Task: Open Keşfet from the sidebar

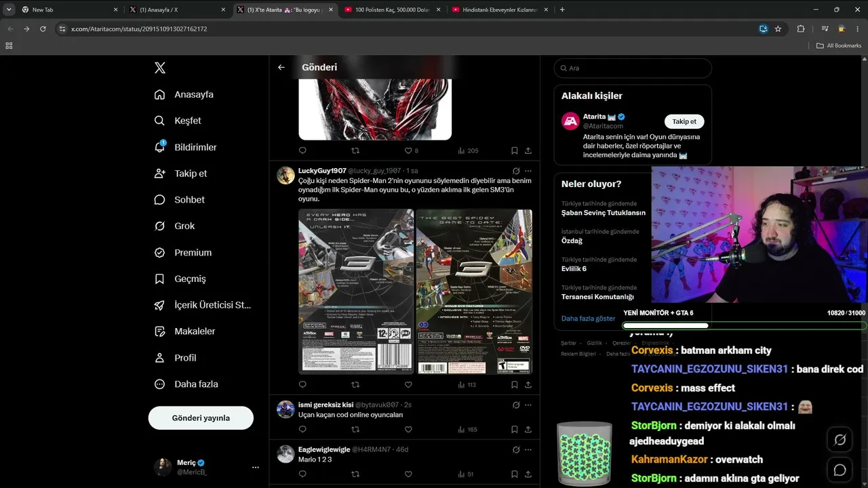Action: coord(178,121)
